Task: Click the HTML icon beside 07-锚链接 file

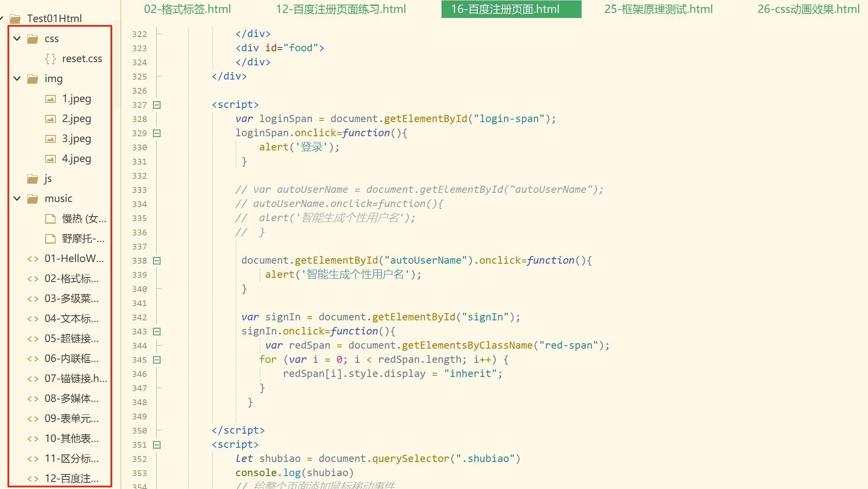Action: point(33,379)
